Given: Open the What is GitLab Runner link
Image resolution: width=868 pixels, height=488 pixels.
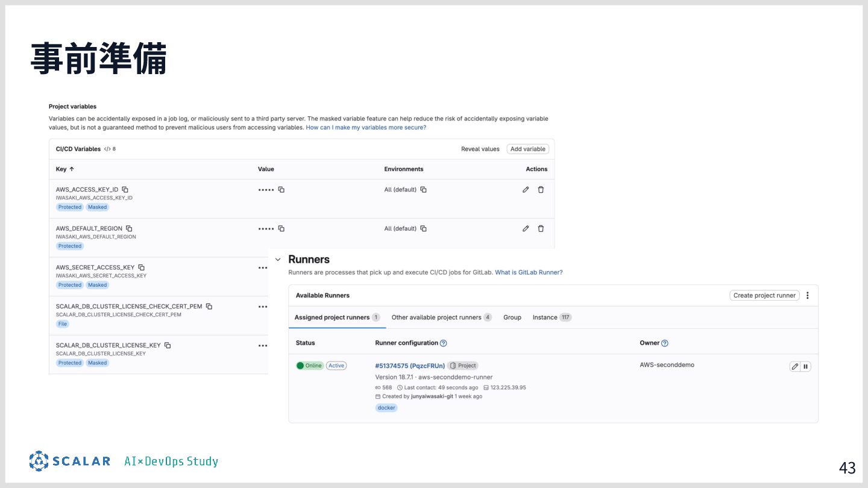Looking at the screenshot, I should click(529, 273).
